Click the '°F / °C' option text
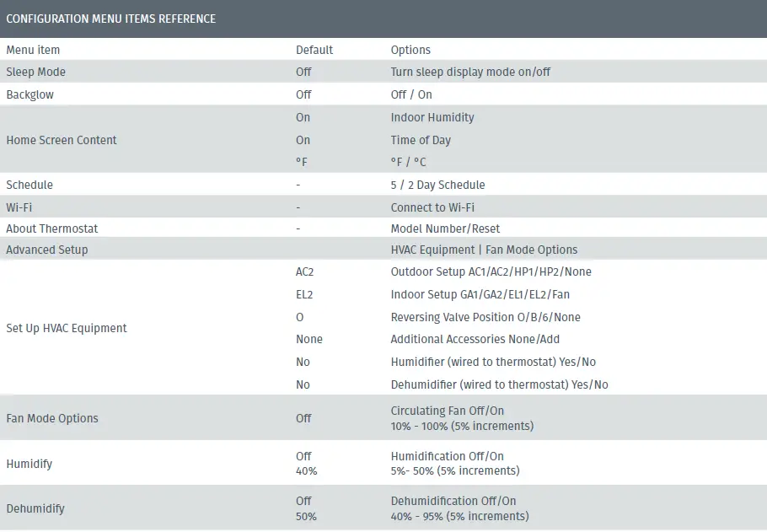The height and width of the screenshot is (532, 767). coord(408,162)
